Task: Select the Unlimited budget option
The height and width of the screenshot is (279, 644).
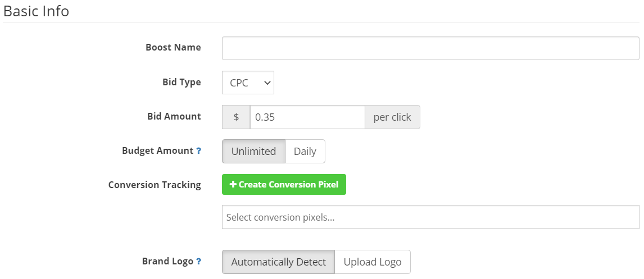Action: pyautogui.click(x=253, y=152)
